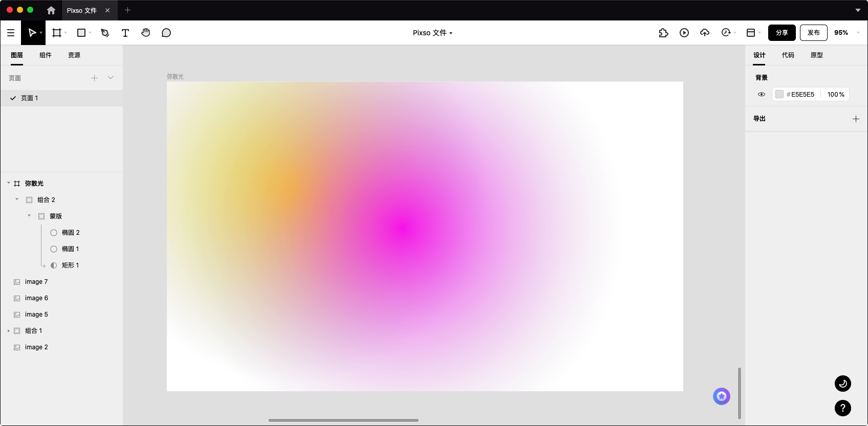868x426 pixels.
Task: Start prototype presentation play button
Action: click(x=684, y=33)
